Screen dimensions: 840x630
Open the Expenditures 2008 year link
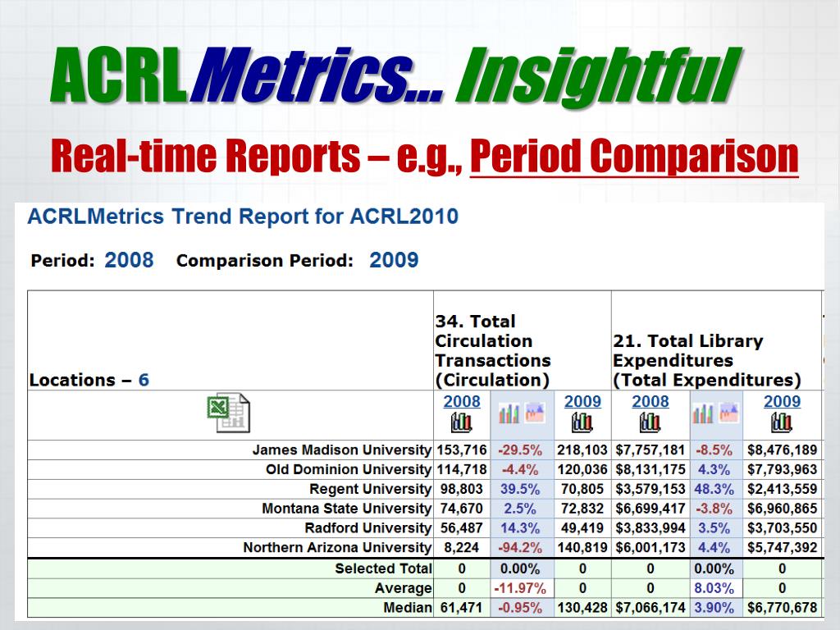point(651,401)
